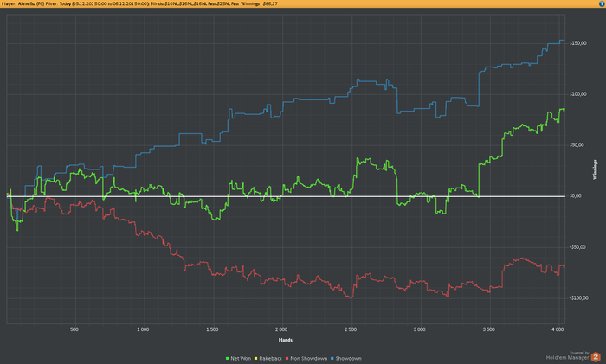Click the $150,00 axis label
Image resolution: width=606 pixels, height=364 pixels.
577,43
